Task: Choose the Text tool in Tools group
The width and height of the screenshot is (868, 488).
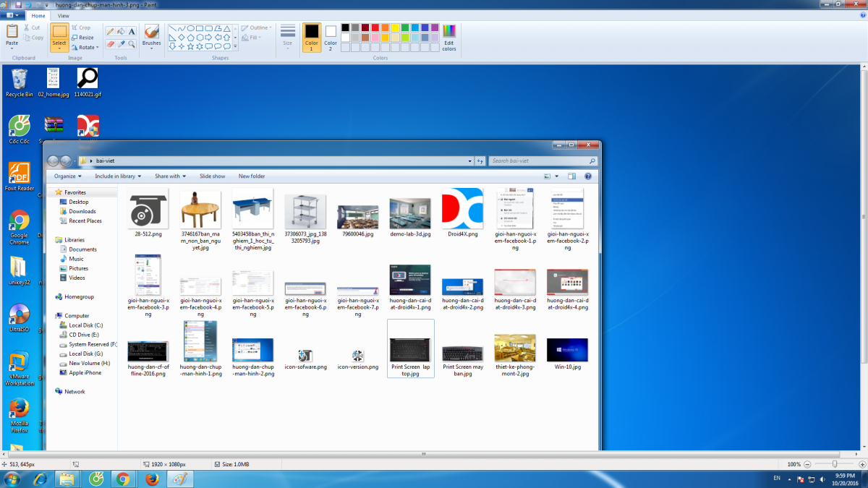Action: [132, 31]
